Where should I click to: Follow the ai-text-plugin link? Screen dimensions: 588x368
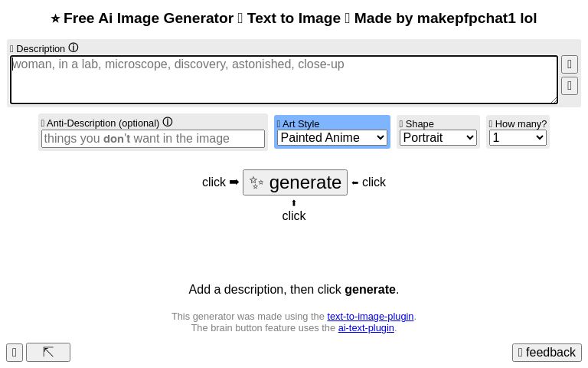366,328
